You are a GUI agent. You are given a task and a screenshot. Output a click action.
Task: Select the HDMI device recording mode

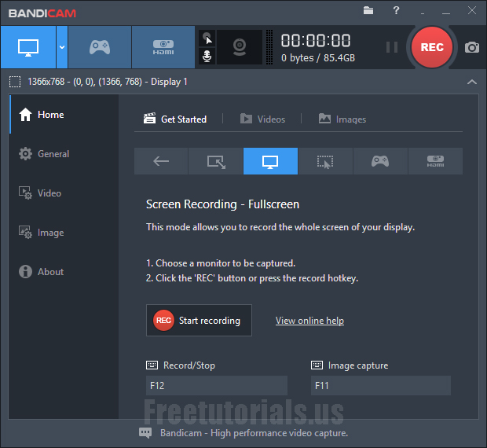(x=163, y=47)
